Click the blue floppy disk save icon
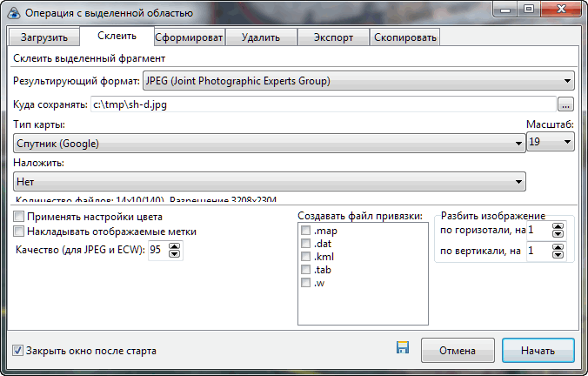 pos(403,348)
